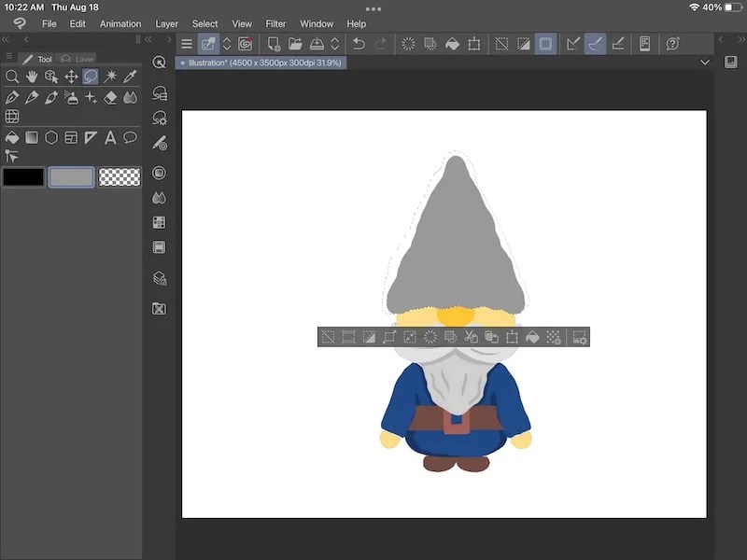Screen dimensions: 747x560
Task: Undo the last action with the back arrow
Action: tap(359, 44)
